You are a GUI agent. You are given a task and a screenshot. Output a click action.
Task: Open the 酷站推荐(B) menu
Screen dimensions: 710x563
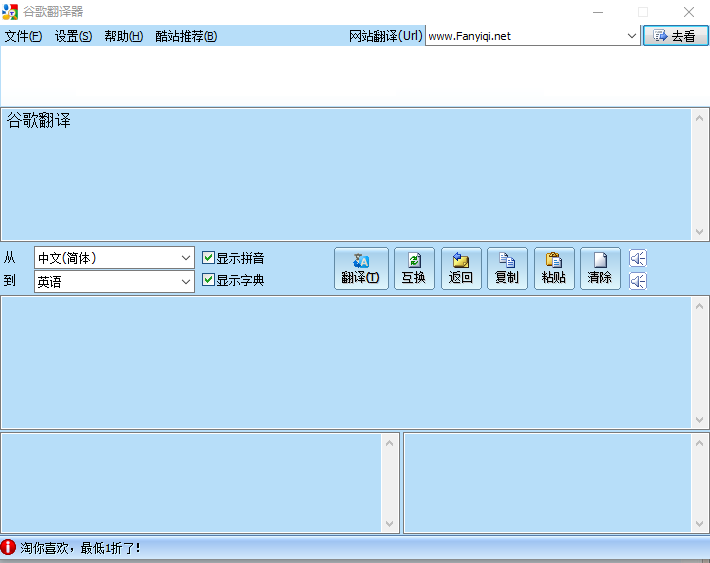point(186,36)
